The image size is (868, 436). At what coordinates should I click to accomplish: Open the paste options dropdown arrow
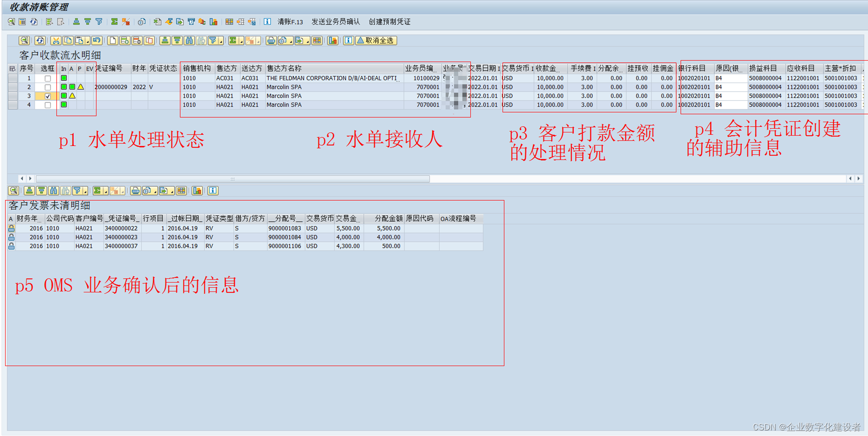pyautogui.click(x=87, y=41)
